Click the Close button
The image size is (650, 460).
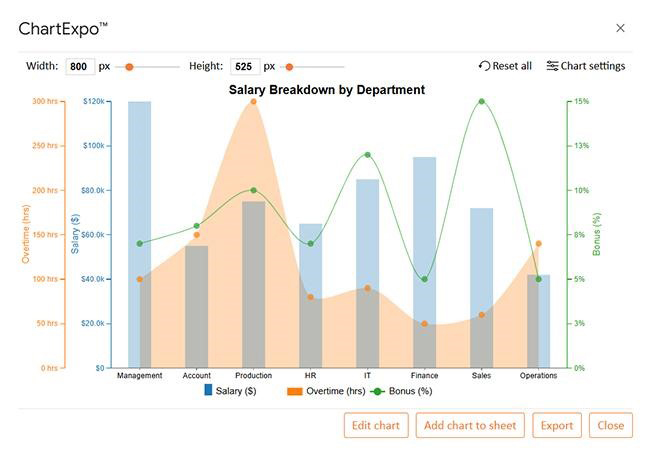coord(610,425)
